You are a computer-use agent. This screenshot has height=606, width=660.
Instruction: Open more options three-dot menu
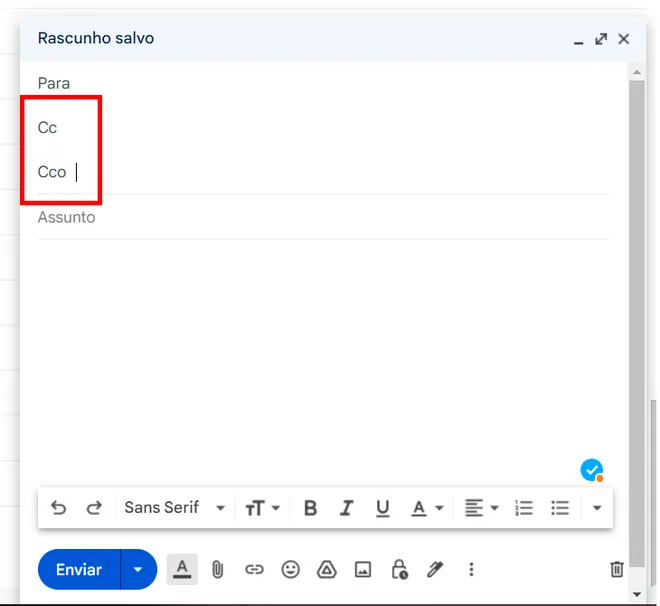pos(471,569)
